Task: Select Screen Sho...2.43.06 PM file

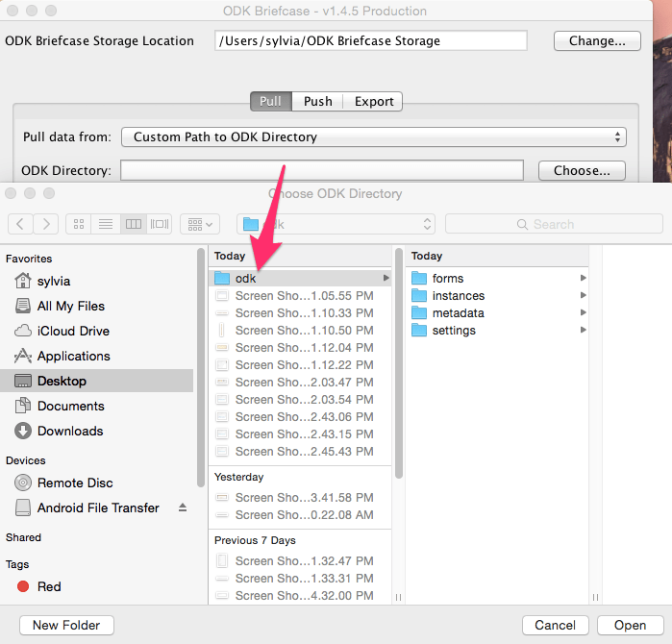Action: click(x=300, y=417)
